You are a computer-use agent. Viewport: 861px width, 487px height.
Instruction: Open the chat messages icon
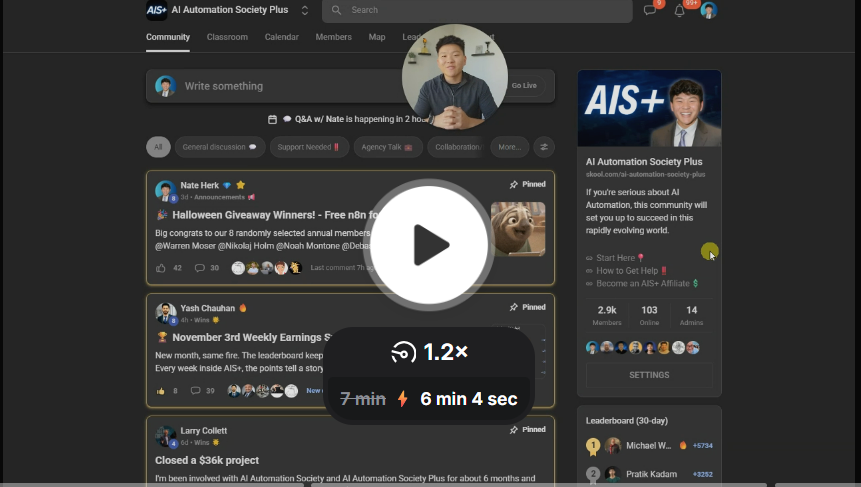(x=650, y=11)
